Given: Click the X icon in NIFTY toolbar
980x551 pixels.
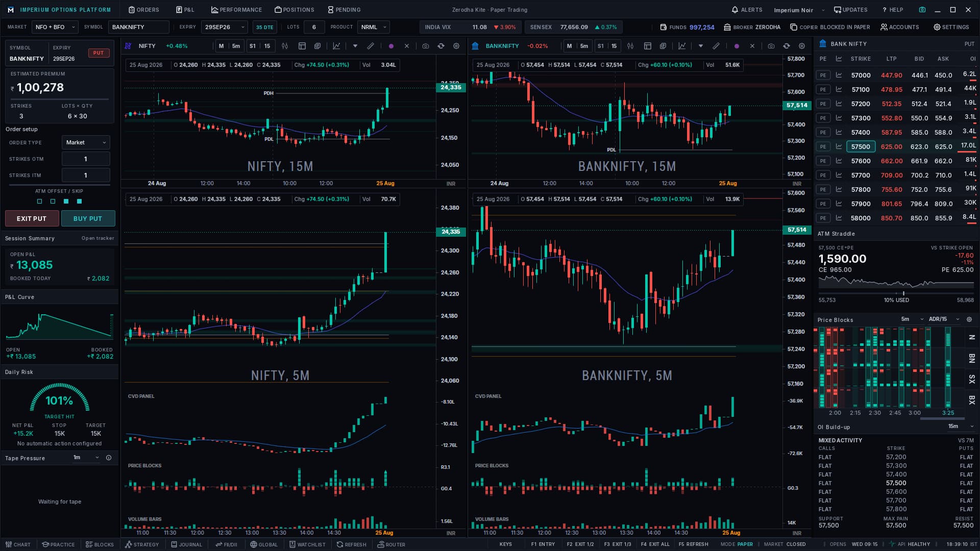Looking at the screenshot, I should point(407,46).
